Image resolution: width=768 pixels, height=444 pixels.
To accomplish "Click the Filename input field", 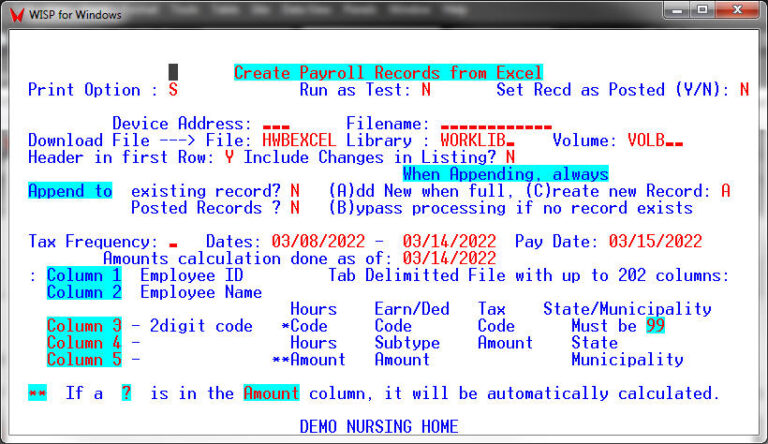I will pos(496,124).
